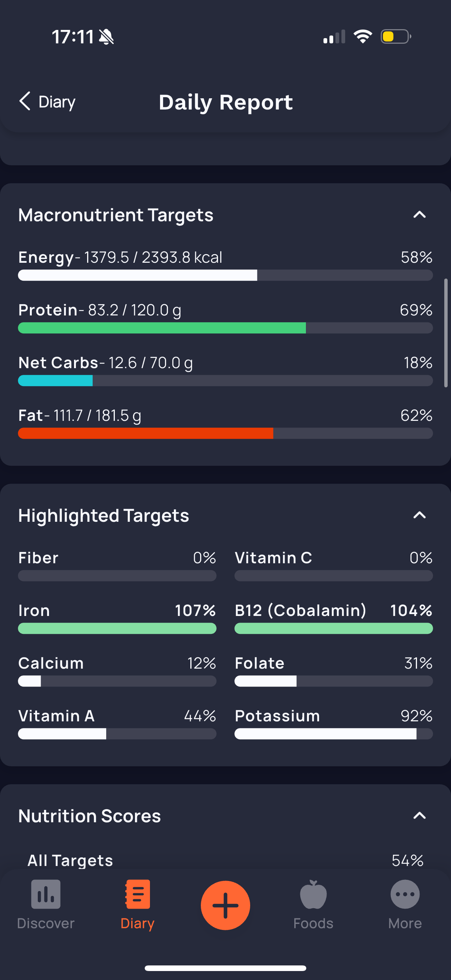
Task: Open the All Targets score row
Action: click(x=225, y=860)
